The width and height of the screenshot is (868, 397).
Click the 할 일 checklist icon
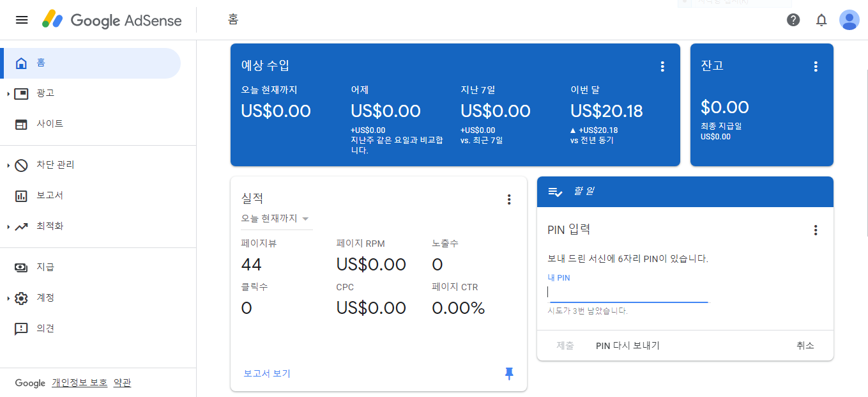[x=555, y=192]
